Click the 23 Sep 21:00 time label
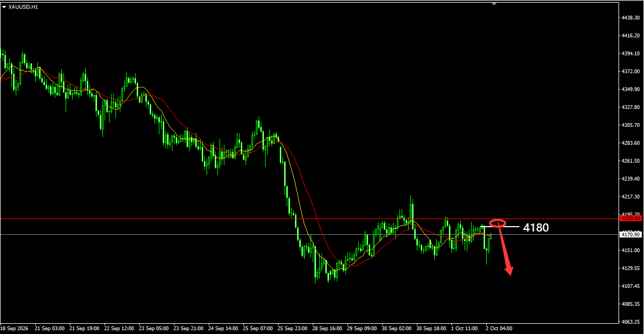This screenshot has width=644, height=334. [189, 329]
